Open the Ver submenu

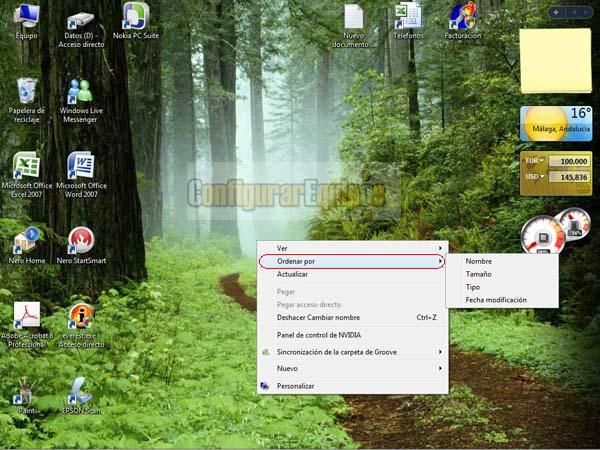coord(352,248)
